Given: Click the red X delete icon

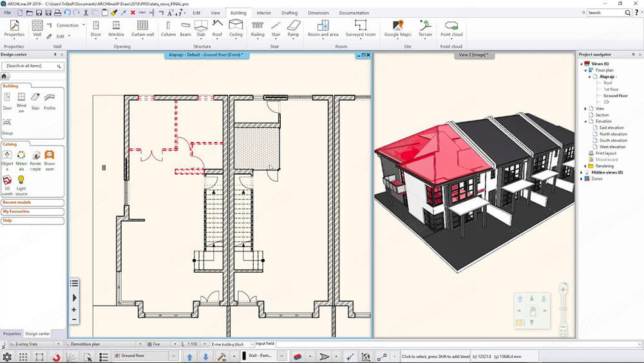Looking at the screenshot, I should pyautogui.click(x=133, y=13).
